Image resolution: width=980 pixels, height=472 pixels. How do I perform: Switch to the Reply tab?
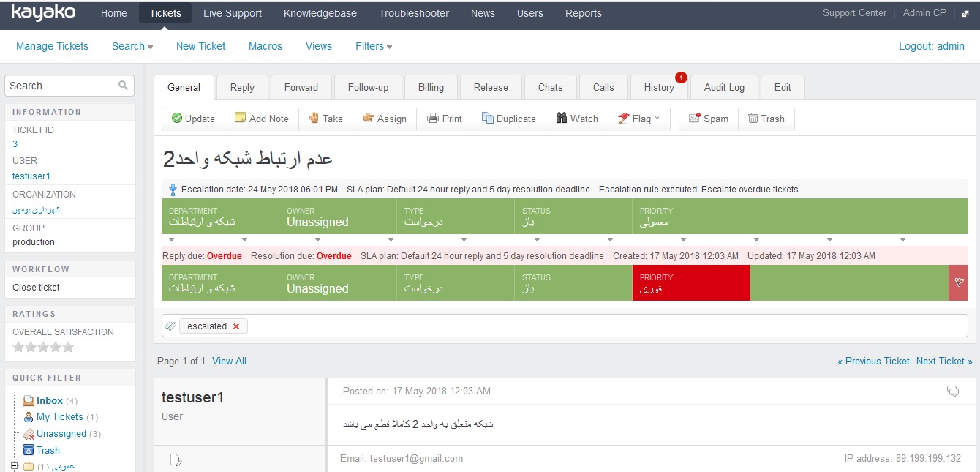point(242,87)
